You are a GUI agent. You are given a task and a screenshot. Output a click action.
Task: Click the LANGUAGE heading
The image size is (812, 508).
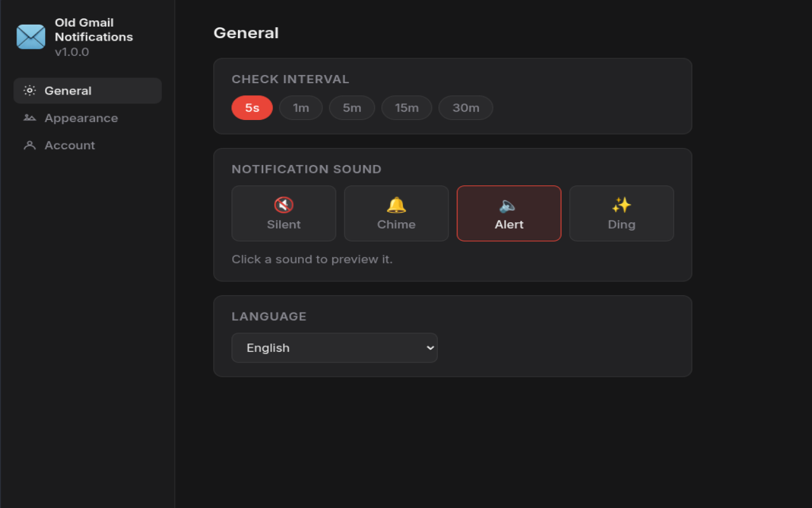point(269,316)
